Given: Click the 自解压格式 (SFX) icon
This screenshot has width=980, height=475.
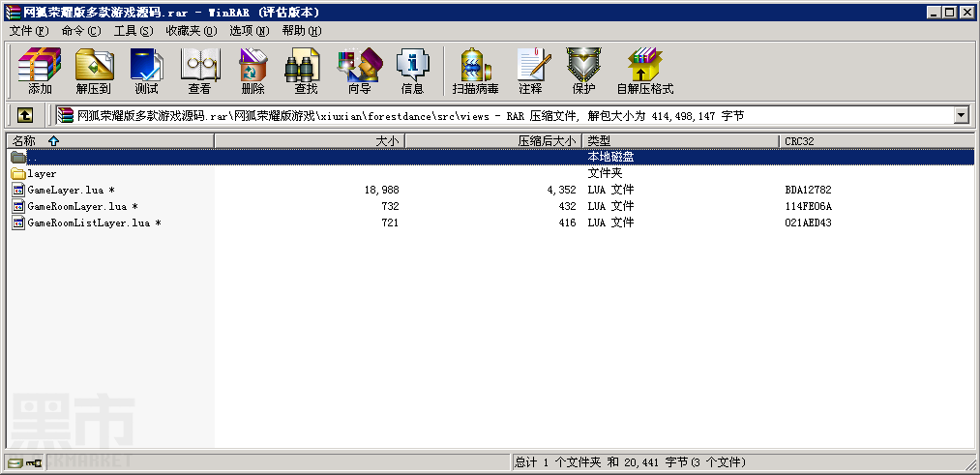Looking at the screenshot, I should pos(645,71).
